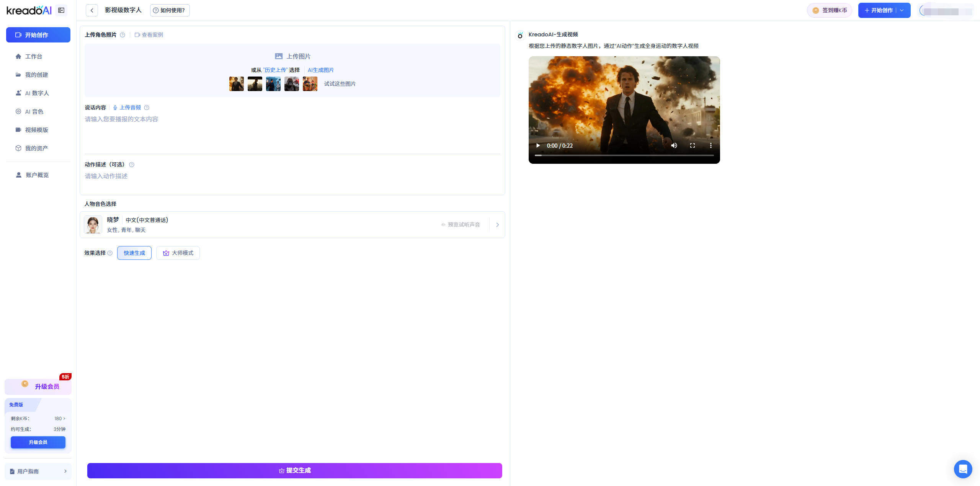This screenshot has width=980, height=486.
Task: Enter fullscreen for the demo video
Action: click(x=693, y=145)
